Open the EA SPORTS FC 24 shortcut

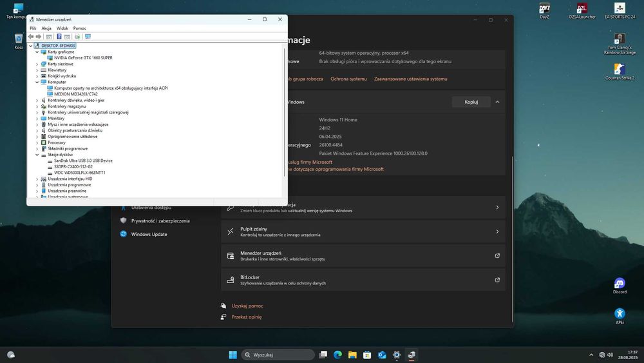620,11
